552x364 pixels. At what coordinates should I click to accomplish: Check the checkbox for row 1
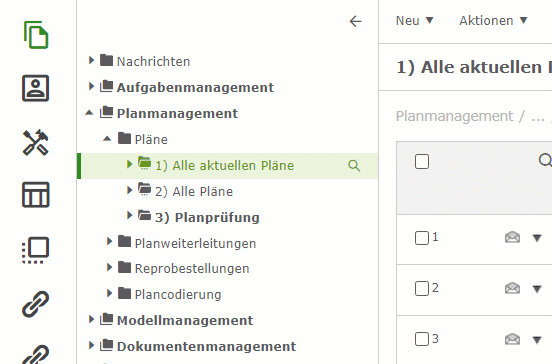422,238
